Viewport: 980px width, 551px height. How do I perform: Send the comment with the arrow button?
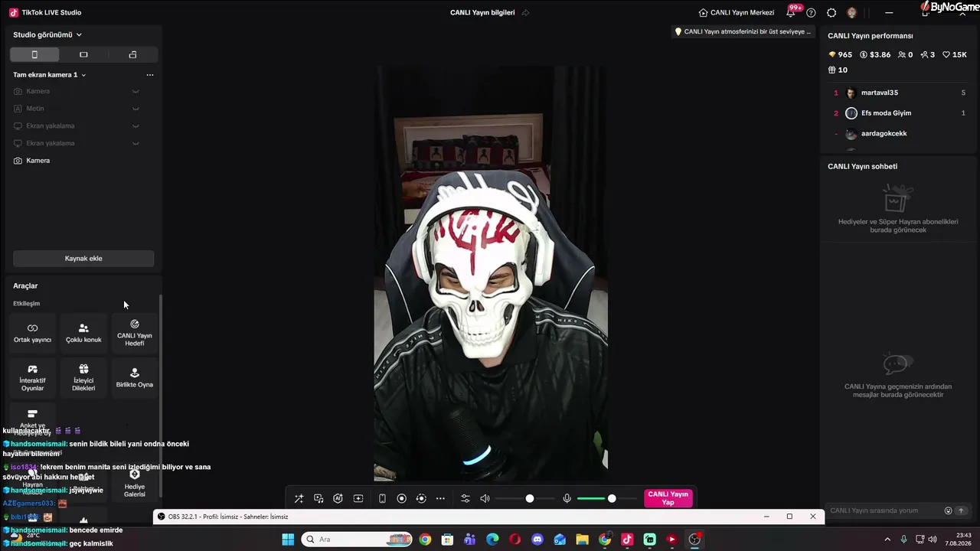pyautogui.click(x=962, y=510)
